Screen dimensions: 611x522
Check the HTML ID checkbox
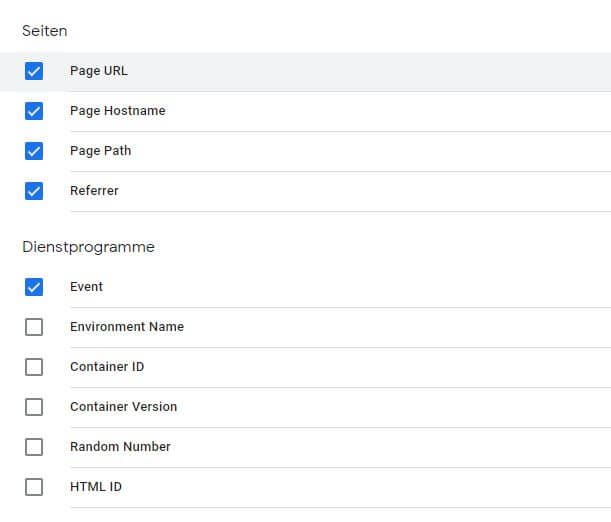pos(34,487)
